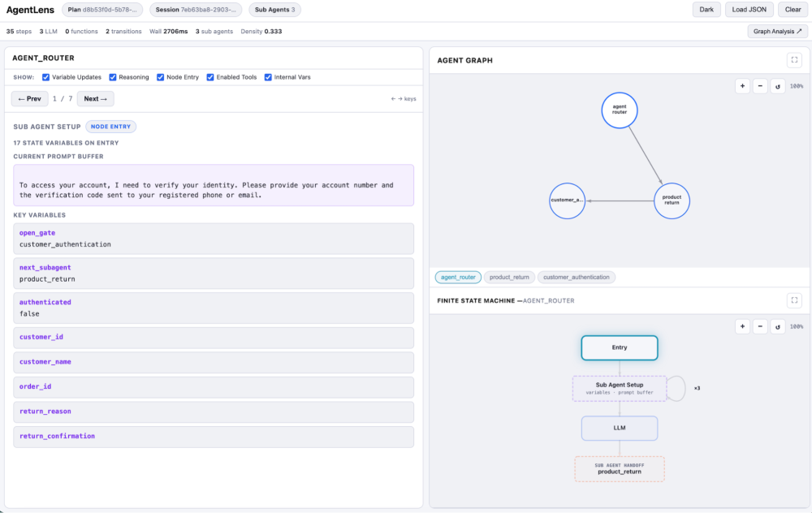Viewport: 812px width, 513px height.
Task: Select the return_reason variable row
Action: click(214, 412)
